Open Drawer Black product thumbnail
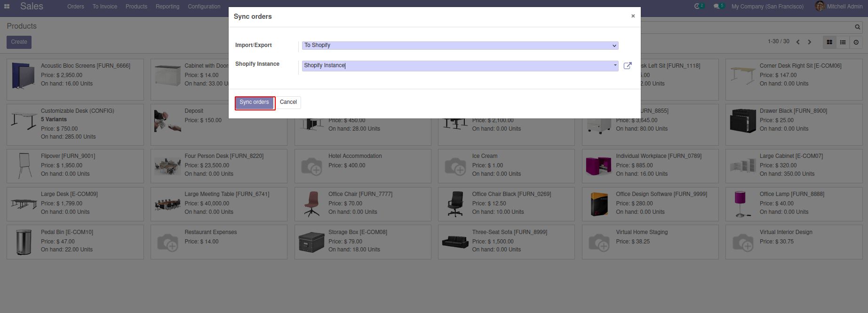The image size is (868, 313). [743, 121]
